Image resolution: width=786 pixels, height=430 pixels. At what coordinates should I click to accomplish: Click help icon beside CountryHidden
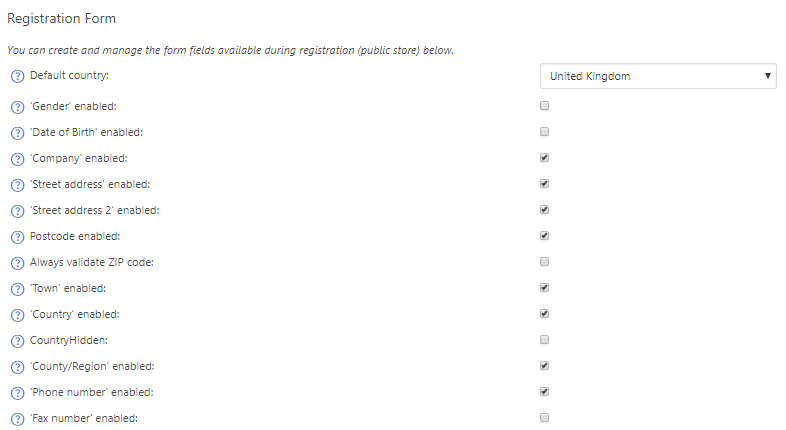18,341
